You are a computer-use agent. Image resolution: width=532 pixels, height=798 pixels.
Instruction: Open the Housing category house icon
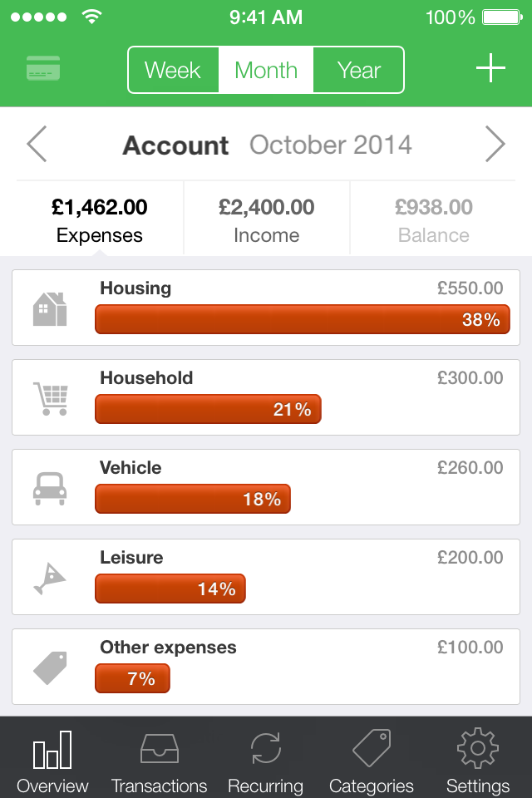(50, 309)
